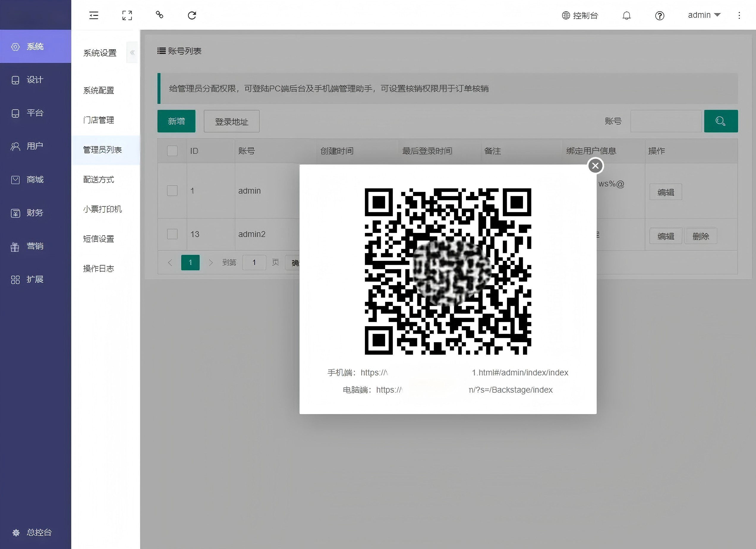
Task: Open notifications bell icon
Action: 626,16
